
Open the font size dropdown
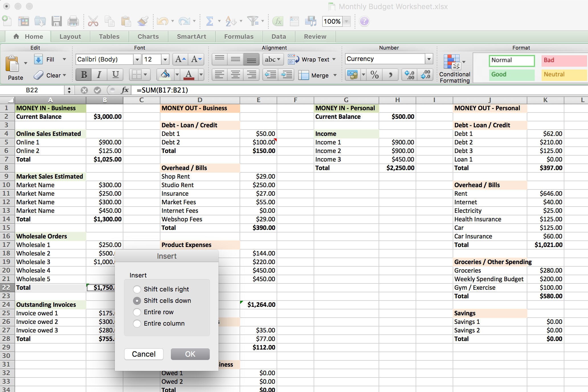[165, 59]
